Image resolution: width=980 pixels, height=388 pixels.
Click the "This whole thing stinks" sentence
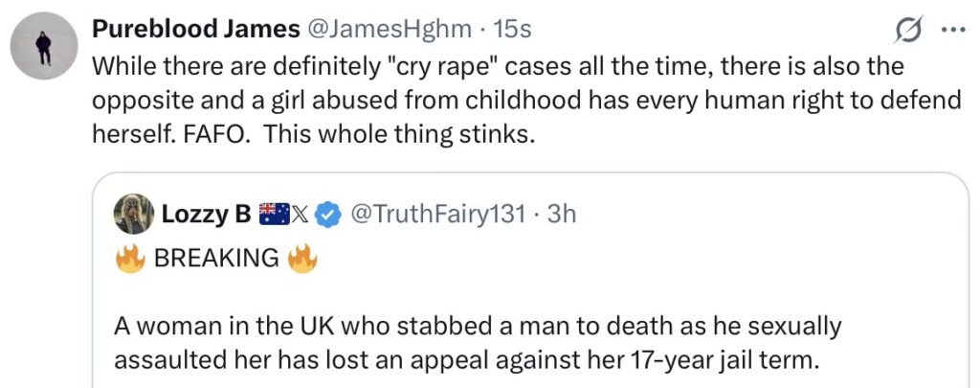pyautogui.click(x=397, y=134)
